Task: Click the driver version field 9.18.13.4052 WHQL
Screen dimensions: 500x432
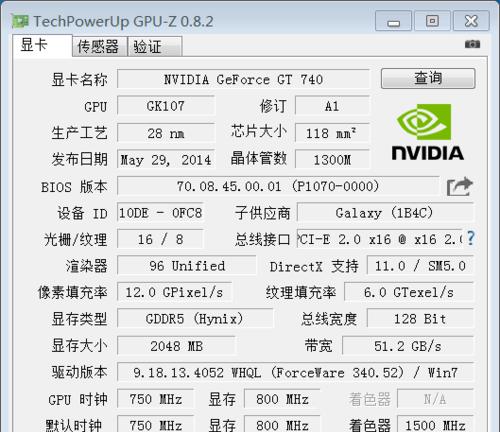Action: 295,372
